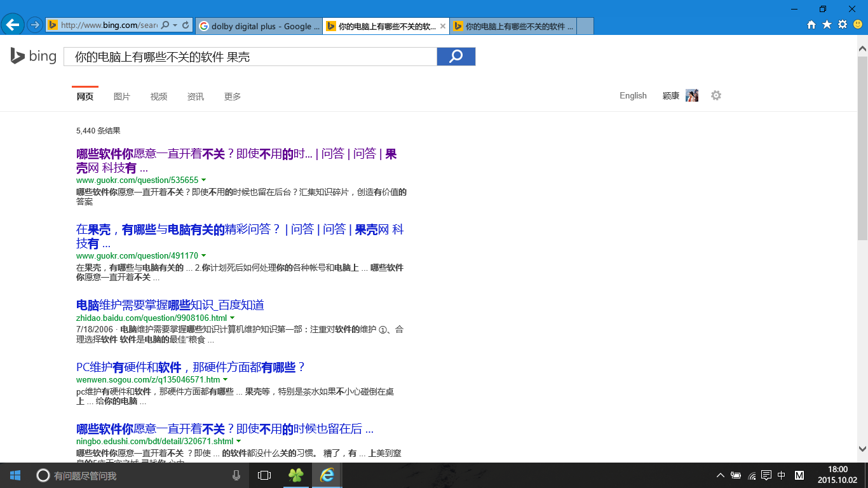The width and height of the screenshot is (868, 488).
Task: Switch Bing language to English
Action: [x=633, y=95]
